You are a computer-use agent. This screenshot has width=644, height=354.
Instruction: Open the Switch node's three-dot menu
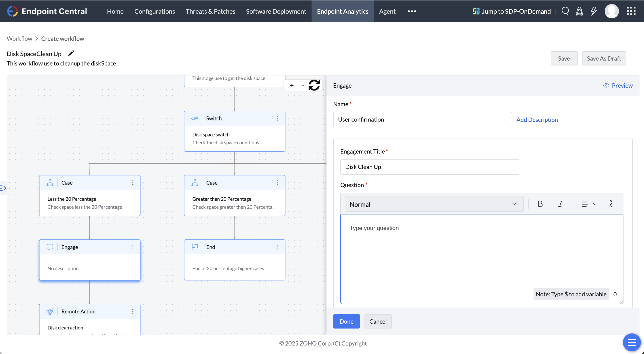[278, 118]
